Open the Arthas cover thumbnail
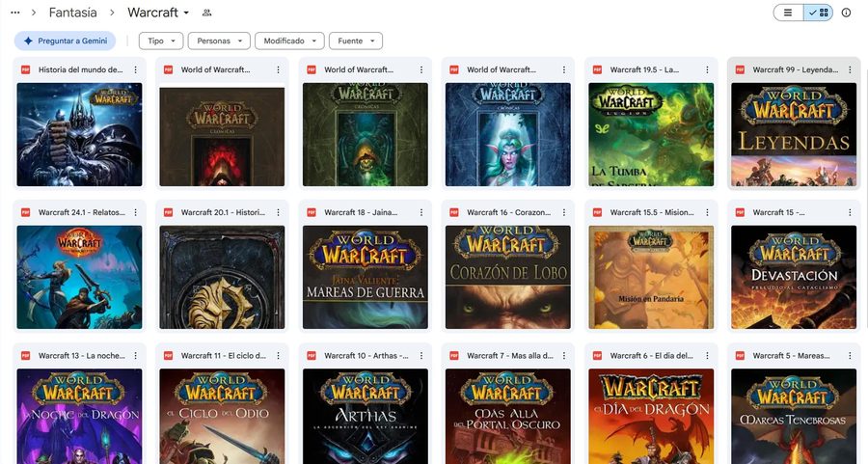868x464 pixels. tap(365, 417)
